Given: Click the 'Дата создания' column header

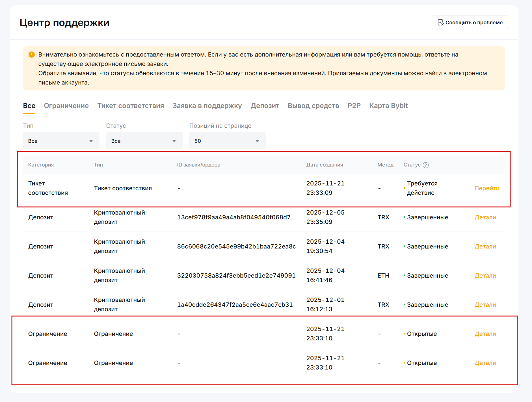Looking at the screenshot, I should coord(325,165).
